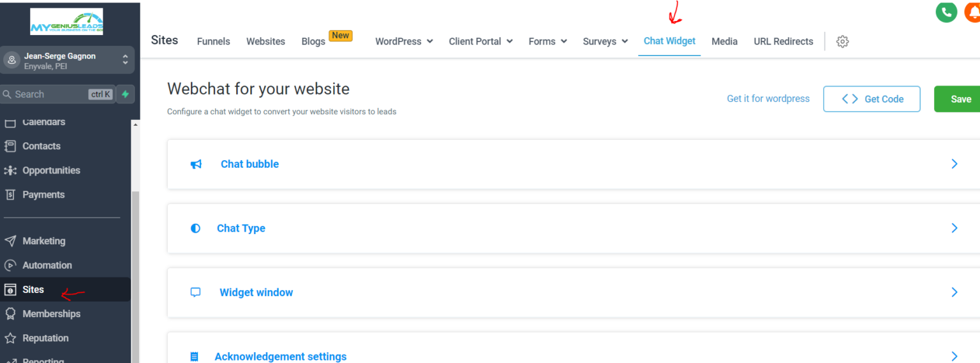Click the green phone call icon
980x363 pixels.
coord(946,11)
